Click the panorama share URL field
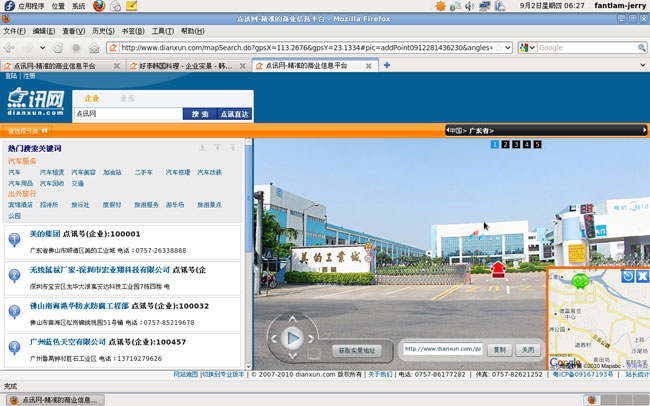Screen dimensions: 650x406 click(x=443, y=349)
